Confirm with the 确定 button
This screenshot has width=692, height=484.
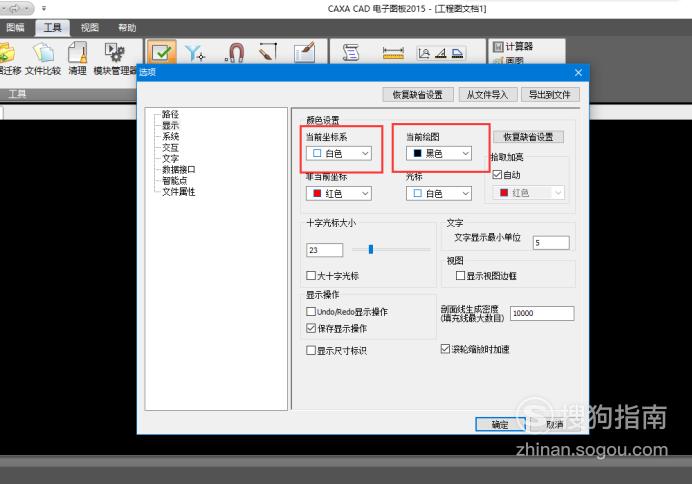pos(500,424)
